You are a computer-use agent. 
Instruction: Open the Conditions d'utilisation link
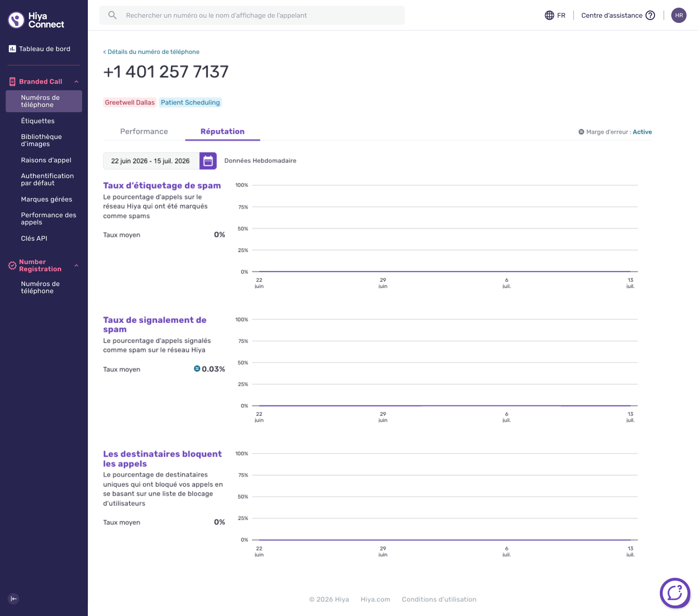(439, 599)
